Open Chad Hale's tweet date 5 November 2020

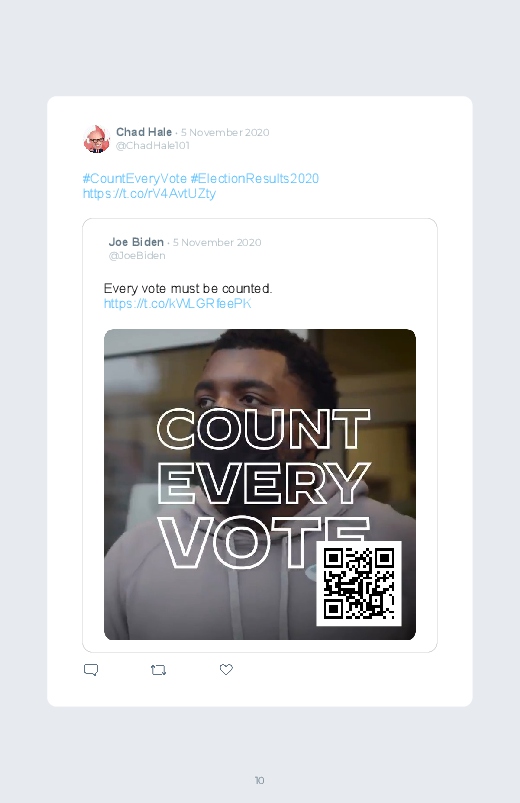(x=225, y=133)
